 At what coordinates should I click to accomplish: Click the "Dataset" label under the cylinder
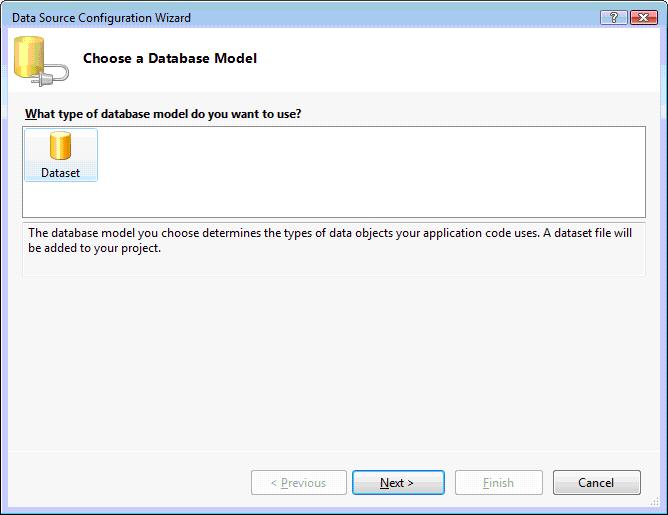coord(60,173)
